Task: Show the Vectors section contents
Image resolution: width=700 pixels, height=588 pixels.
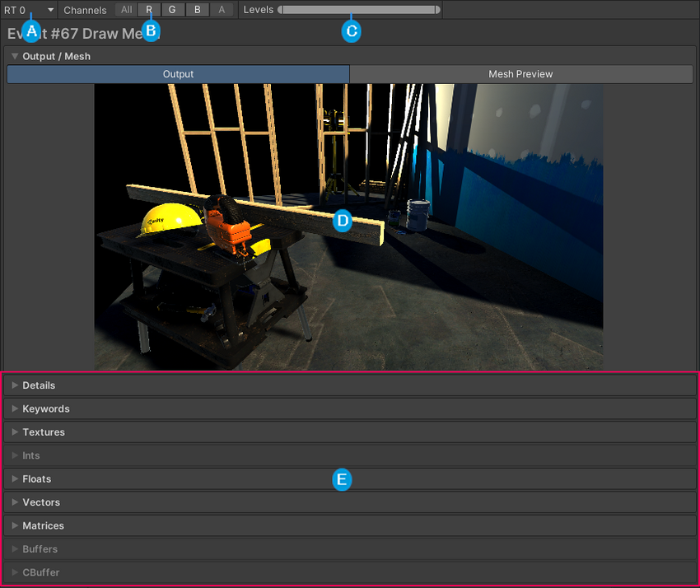Action: pos(40,502)
